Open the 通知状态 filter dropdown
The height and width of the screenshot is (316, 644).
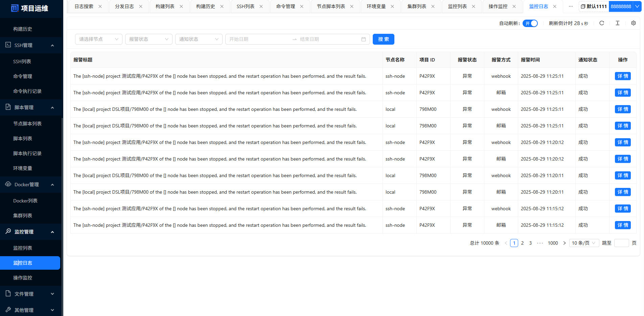[x=199, y=39]
